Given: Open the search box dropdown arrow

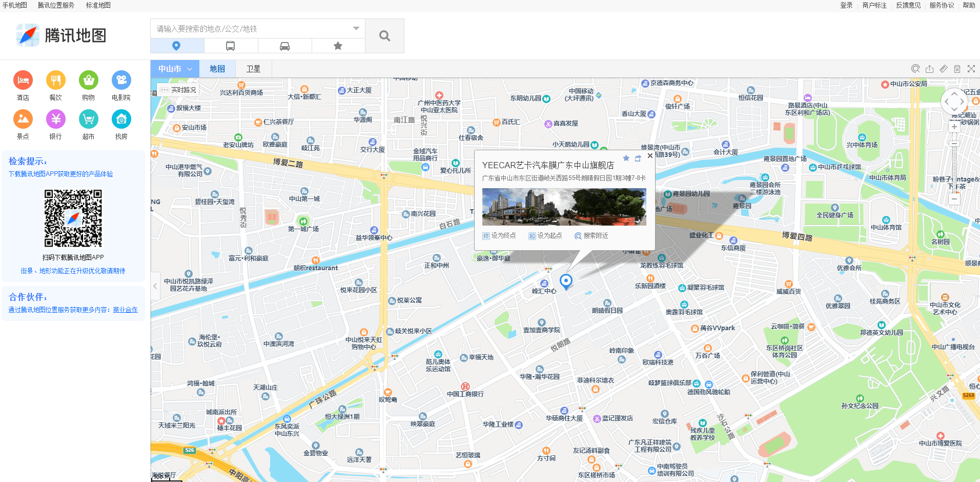Looking at the screenshot, I should click(x=356, y=29).
